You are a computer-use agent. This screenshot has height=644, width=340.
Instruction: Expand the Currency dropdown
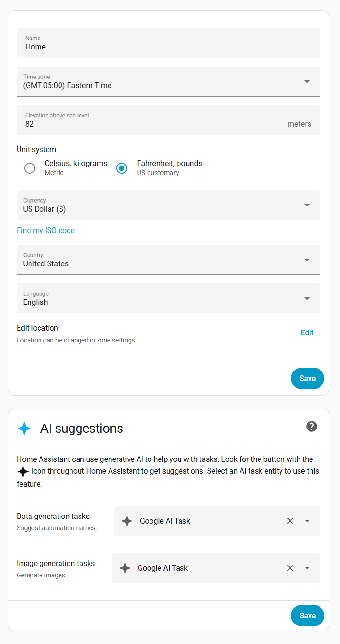click(307, 205)
